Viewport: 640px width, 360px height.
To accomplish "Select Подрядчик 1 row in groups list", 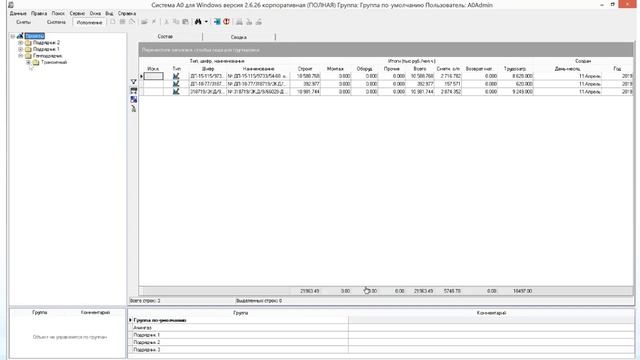I will (381, 335).
